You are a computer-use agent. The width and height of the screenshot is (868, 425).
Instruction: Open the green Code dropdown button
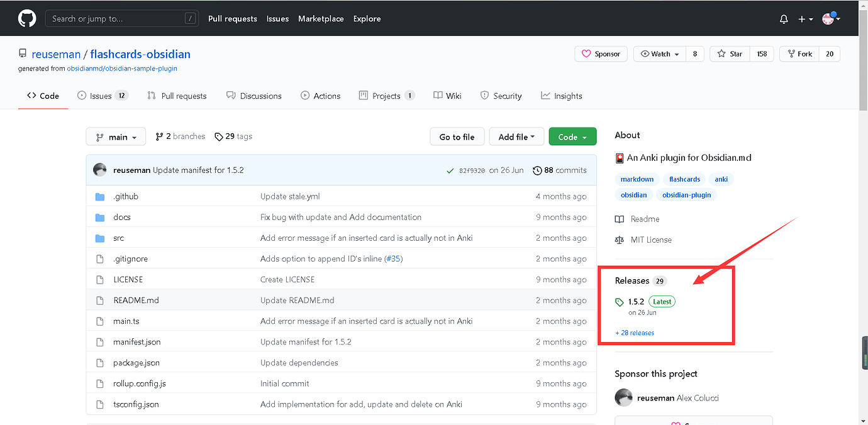(x=572, y=137)
